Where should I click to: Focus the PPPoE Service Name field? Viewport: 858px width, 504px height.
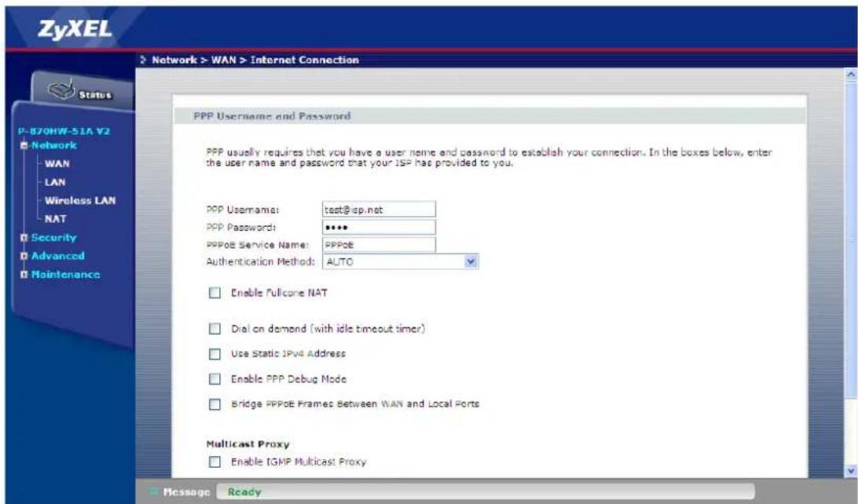(379, 244)
